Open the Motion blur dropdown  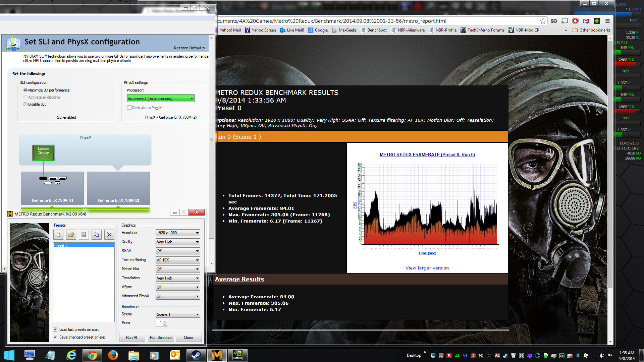tap(178, 269)
